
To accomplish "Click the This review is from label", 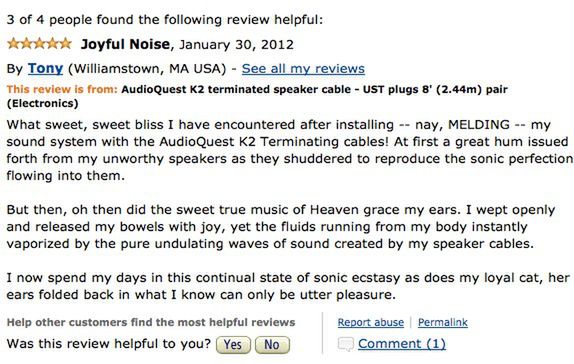I will (62, 89).
